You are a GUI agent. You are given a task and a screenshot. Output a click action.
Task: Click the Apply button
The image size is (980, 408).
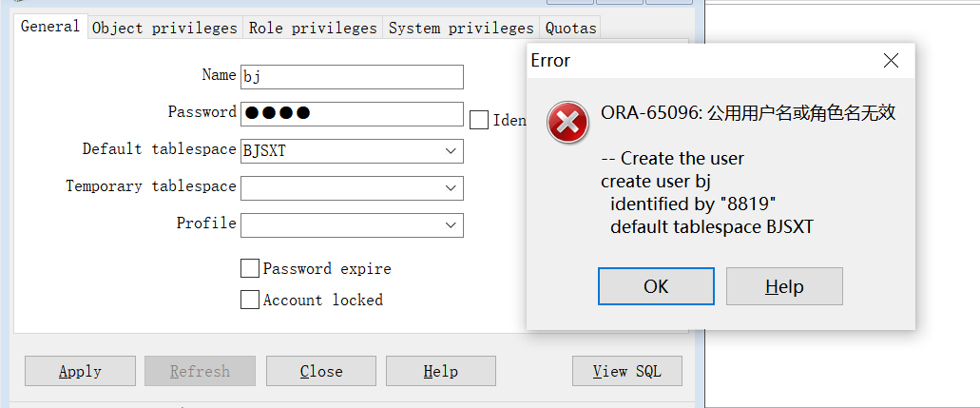click(x=80, y=371)
